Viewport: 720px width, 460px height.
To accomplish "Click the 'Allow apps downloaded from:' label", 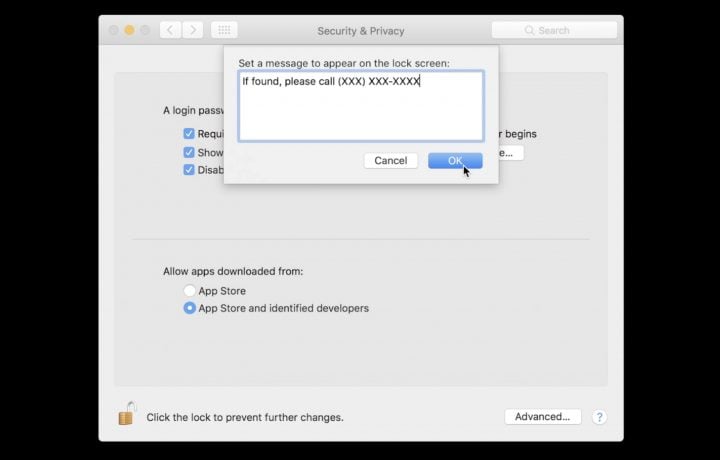I will [233, 271].
